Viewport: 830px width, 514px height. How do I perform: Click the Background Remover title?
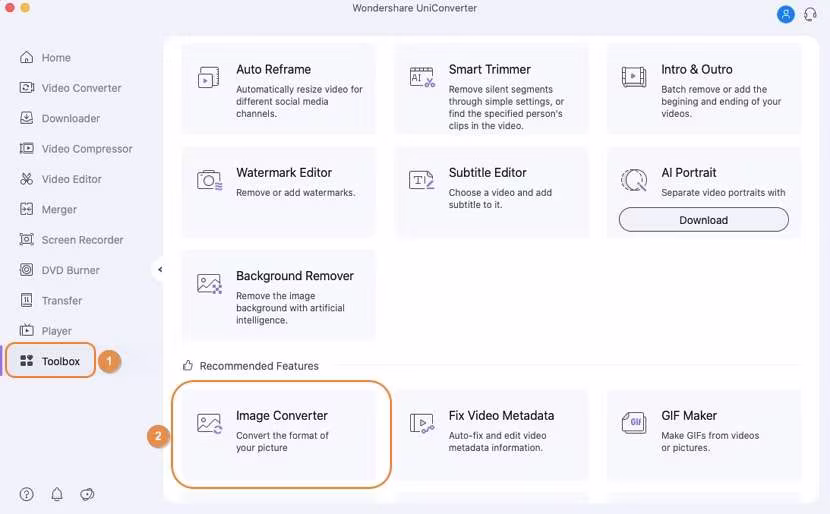click(295, 276)
